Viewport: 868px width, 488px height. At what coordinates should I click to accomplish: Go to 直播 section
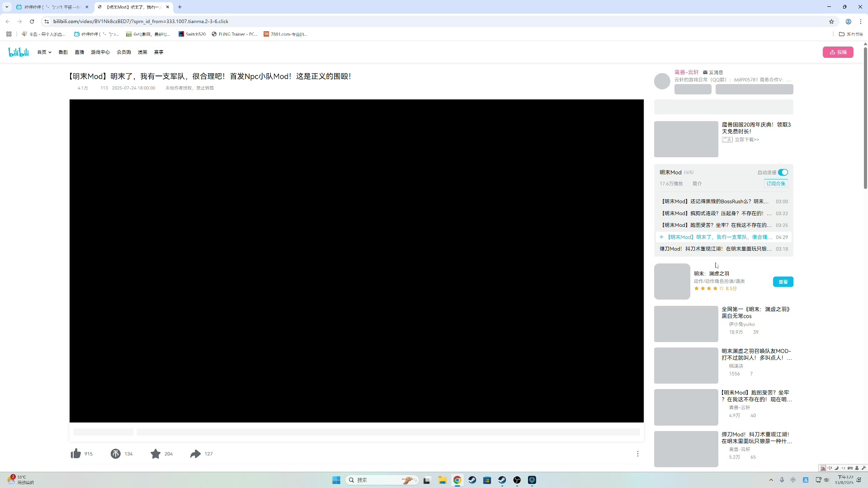[x=80, y=52]
